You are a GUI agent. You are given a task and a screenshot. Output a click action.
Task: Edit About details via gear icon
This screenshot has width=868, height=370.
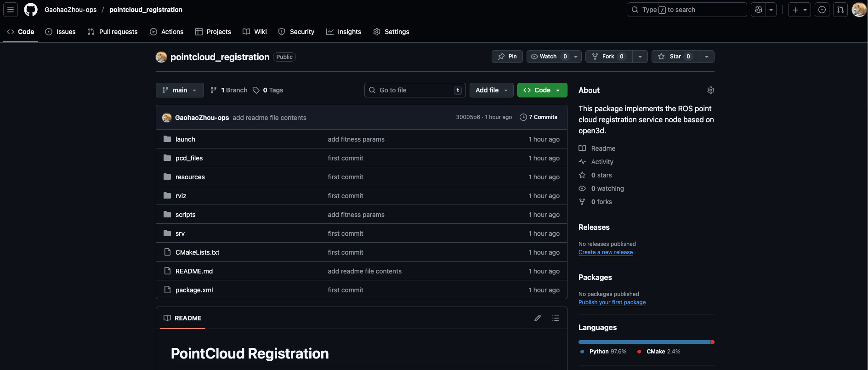(x=711, y=90)
